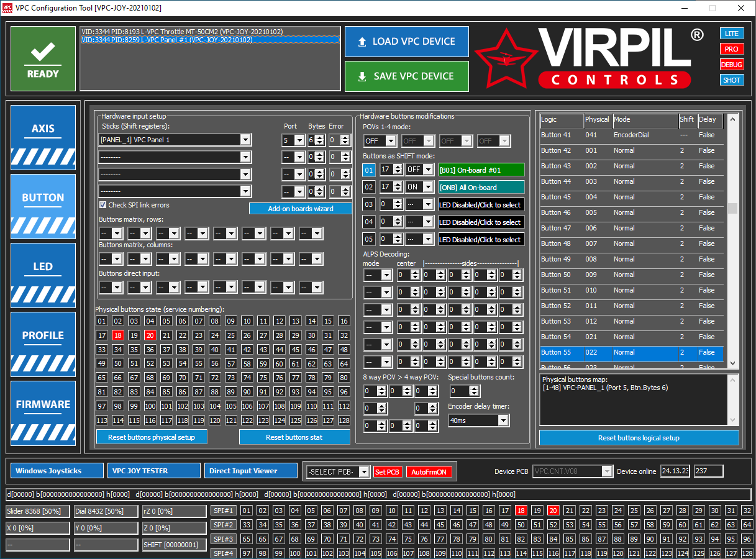Screen dimensions: 756x559
Task: Click LED Disabled selector for shift 03
Action: [x=481, y=204]
